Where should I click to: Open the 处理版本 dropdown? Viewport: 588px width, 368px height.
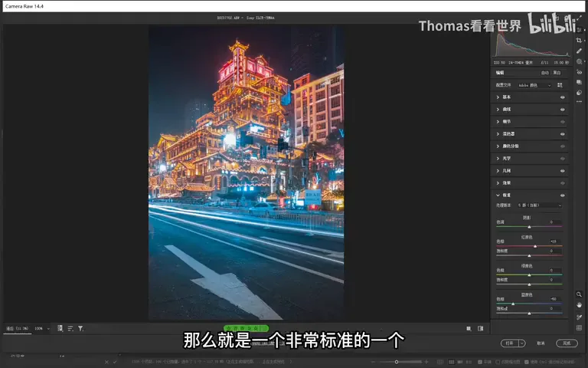coord(540,205)
